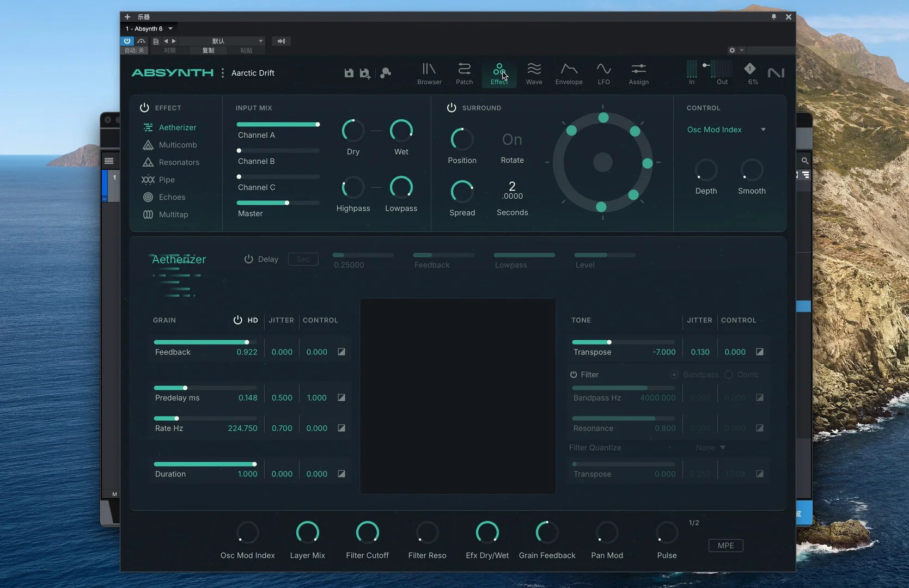Expand the Osc Mod Index control dropdown

(762, 130)
